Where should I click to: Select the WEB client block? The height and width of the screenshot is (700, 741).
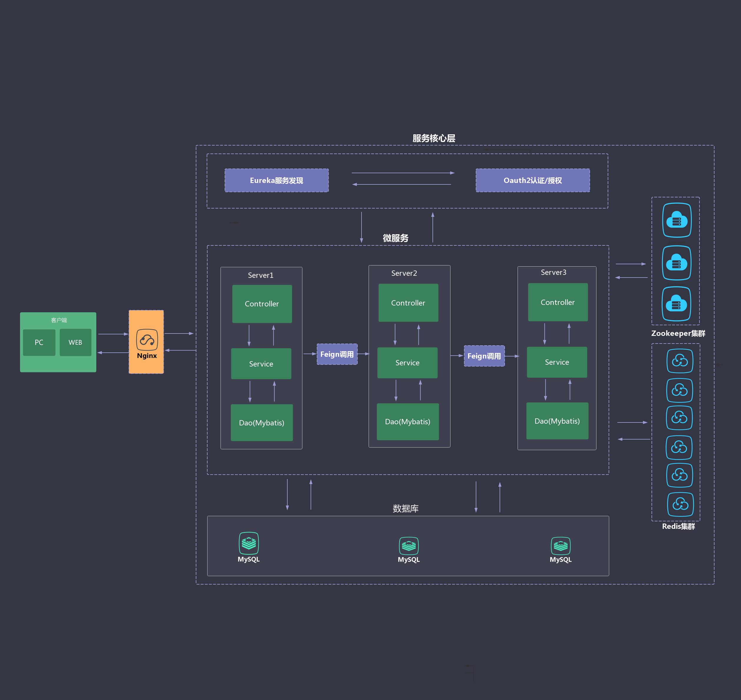[x=75, y=343]
